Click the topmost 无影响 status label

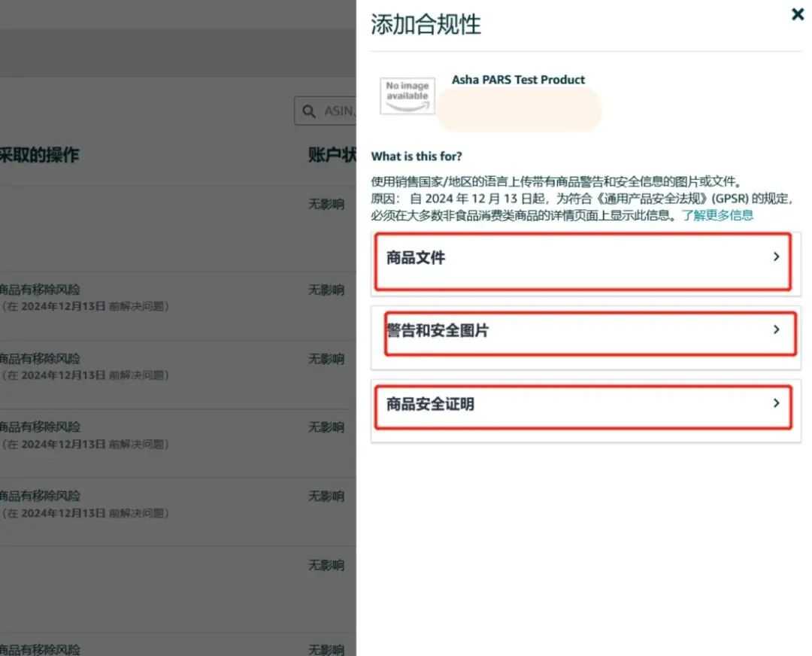click(x=325, y=204)
